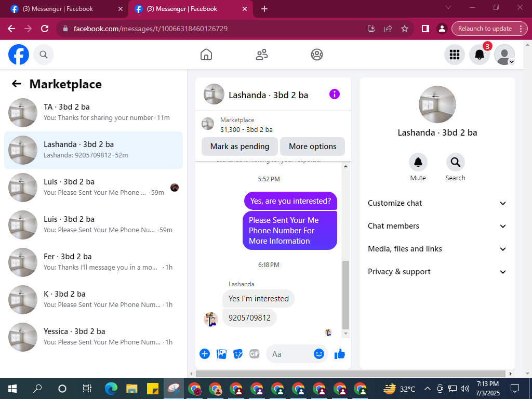Bookmark this page star icon
This screenshot has width=532, height=399.
[x=405, y=29]
